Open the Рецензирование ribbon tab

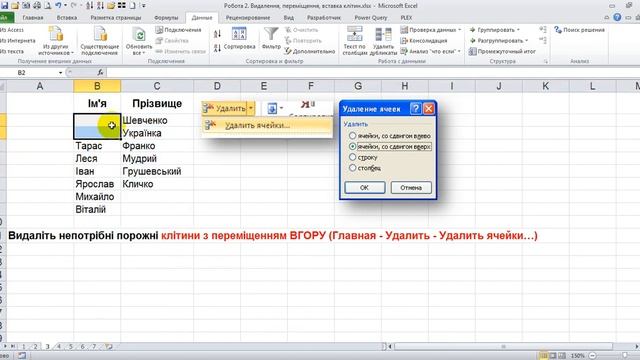248,18
